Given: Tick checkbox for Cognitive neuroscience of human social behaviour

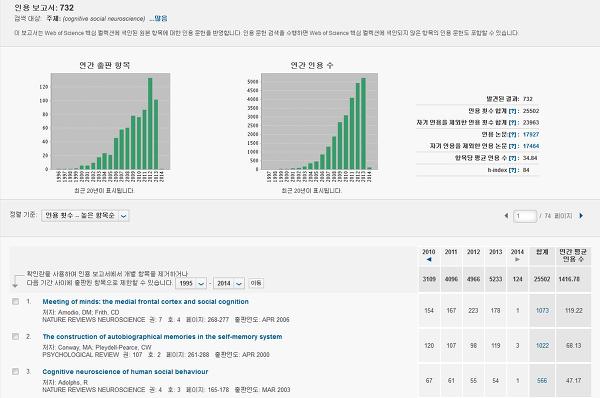Looking at the screenshot, I should click(15, 372).
